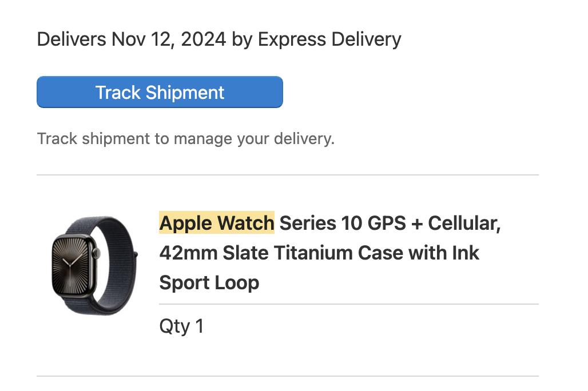The image size is (588, 391).
Task: Click the watch's side crown in image
Action: click(98, 252)
